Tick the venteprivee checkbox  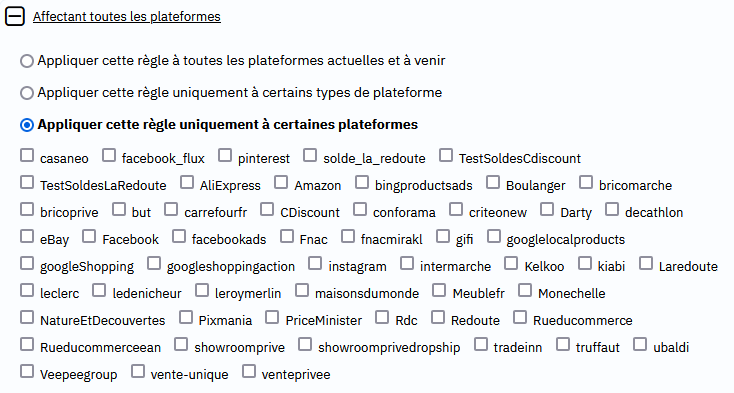click(x=249, y=371)
